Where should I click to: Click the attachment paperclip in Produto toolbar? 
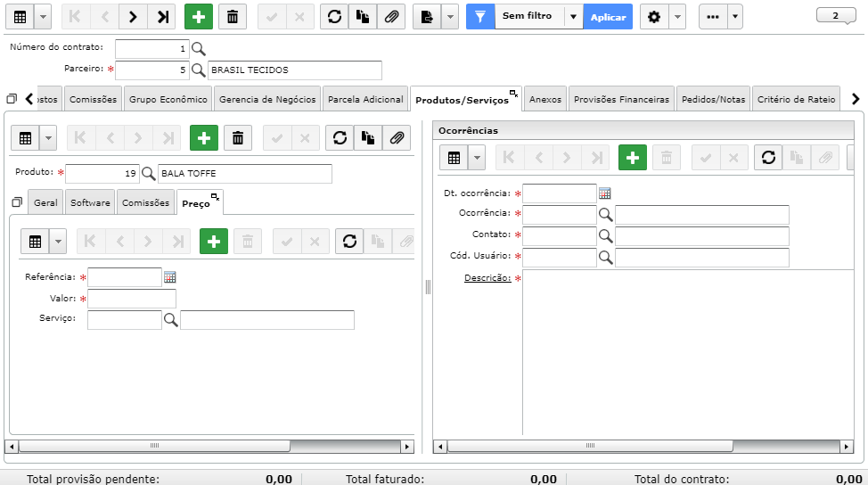397,138
